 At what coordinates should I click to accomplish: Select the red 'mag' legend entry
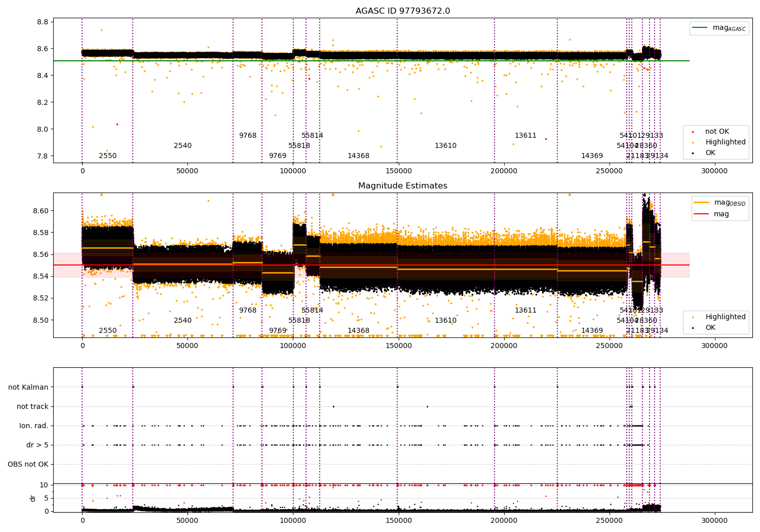711,214
